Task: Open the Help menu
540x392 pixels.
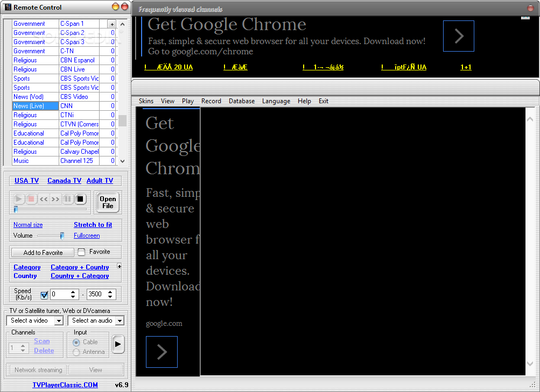Action: pyautogui.click(x=304, y=101)
